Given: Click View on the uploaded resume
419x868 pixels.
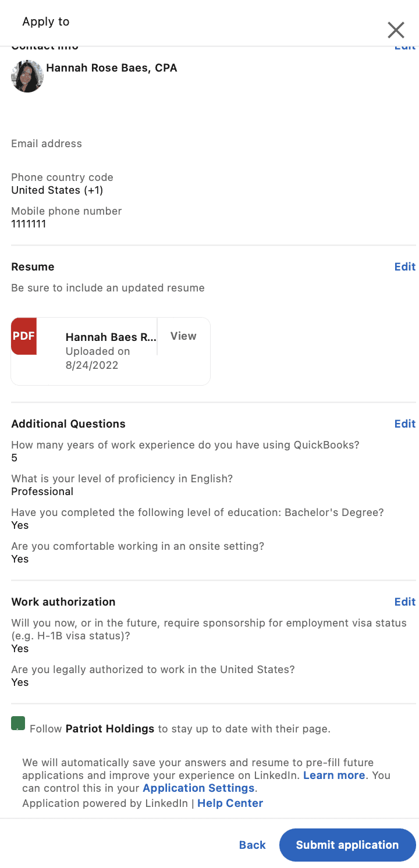Looking at the screenshot, I should pos(183,336).
